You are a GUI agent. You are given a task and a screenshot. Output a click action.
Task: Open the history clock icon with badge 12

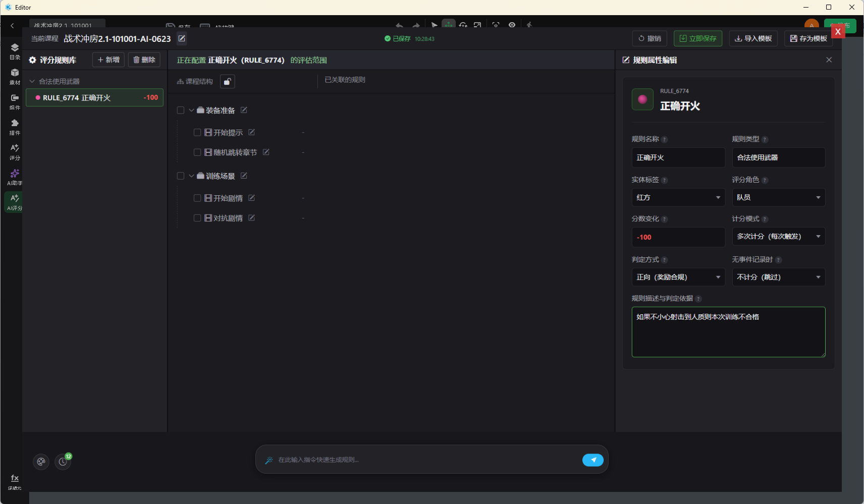[x=63, y=462]
